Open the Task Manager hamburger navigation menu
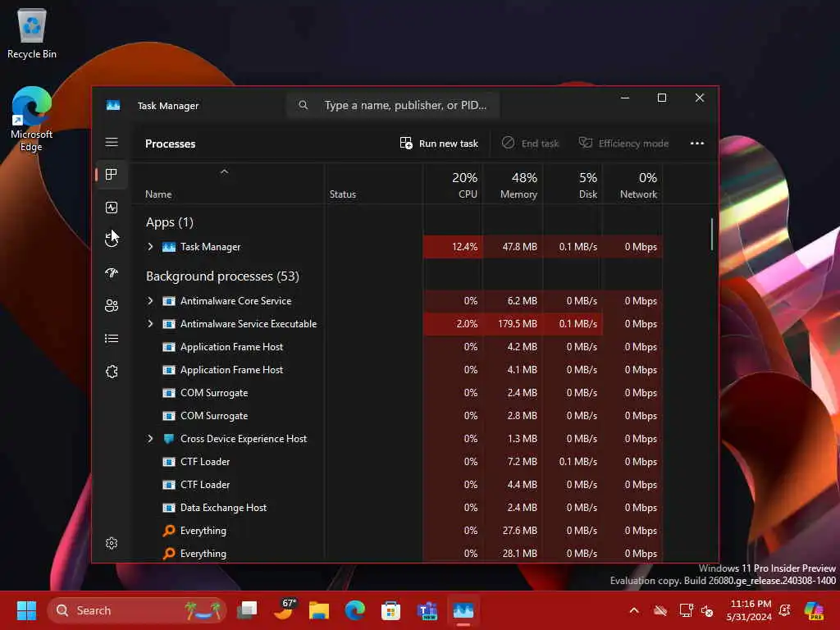This screenshot has height=630, width=840. click(112, 142)
